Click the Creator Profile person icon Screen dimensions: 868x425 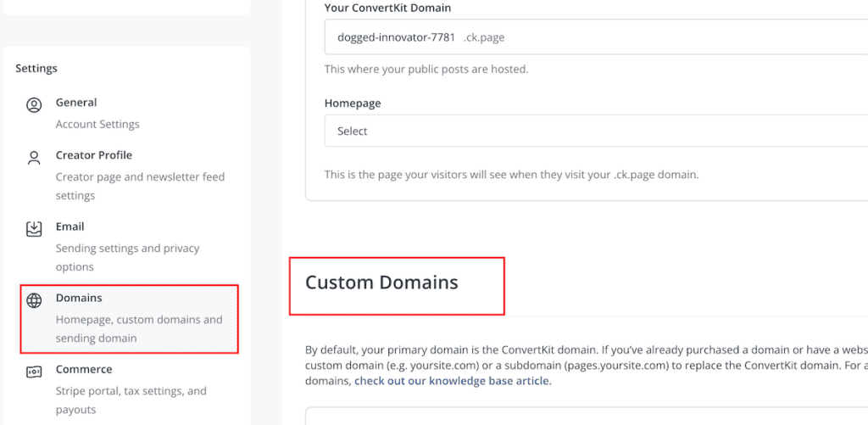[x=34, y=158]
